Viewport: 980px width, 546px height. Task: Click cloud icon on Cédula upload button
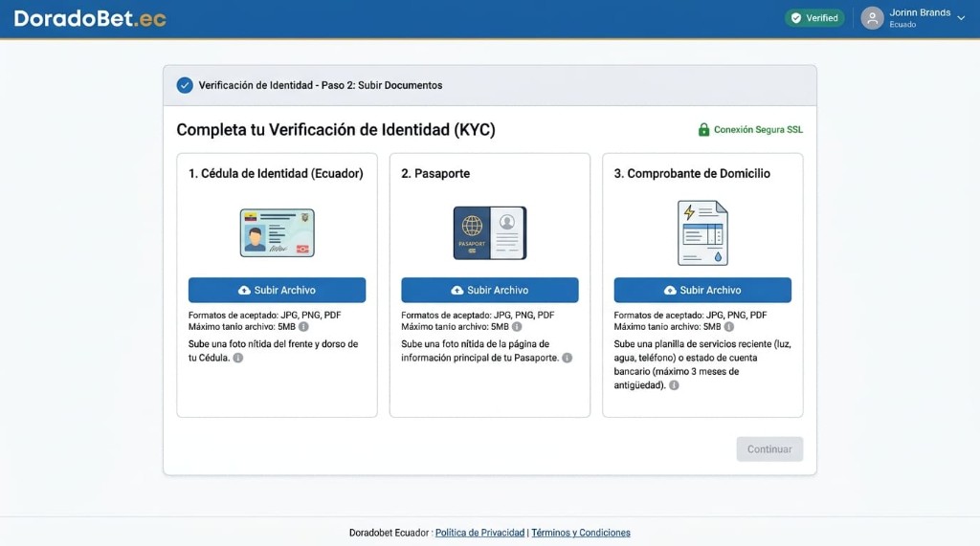244,291
